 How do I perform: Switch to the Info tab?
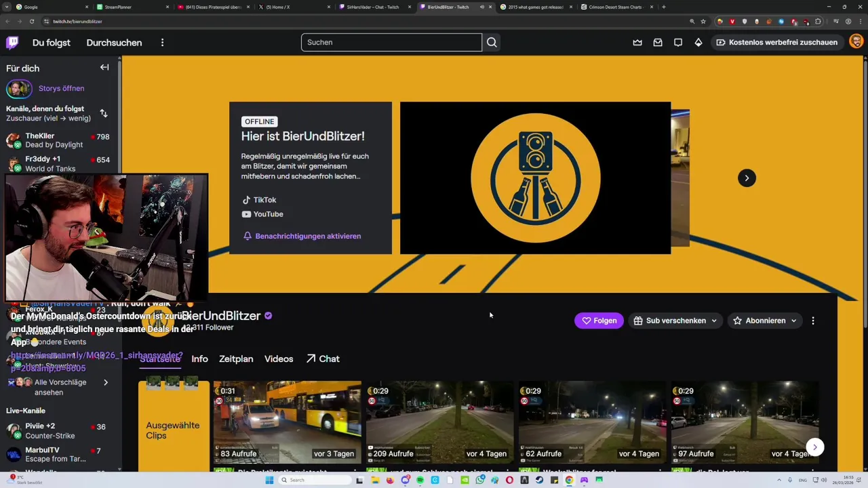tap(199, 359)
